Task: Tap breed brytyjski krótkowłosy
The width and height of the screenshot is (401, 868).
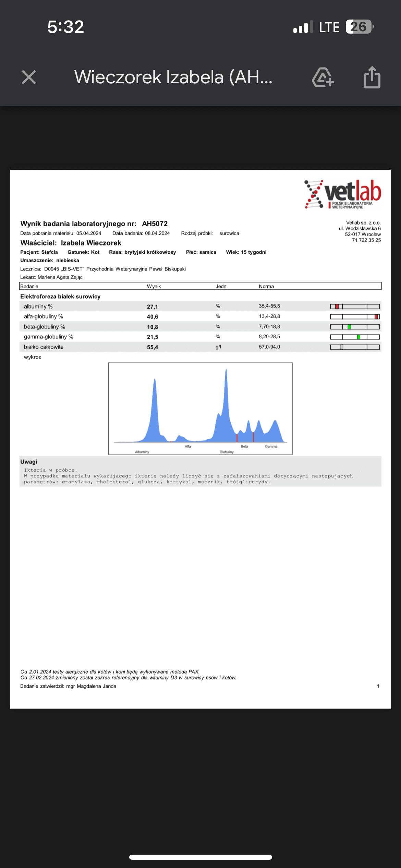Action: click(150, 252)
